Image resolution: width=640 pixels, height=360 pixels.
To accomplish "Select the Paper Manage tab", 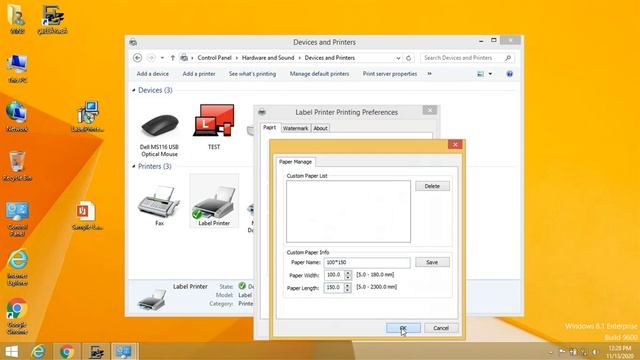I will point(295,162).
